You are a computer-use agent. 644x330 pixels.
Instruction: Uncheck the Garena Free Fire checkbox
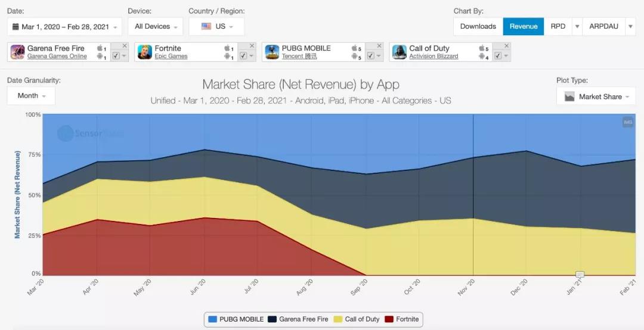116,56
